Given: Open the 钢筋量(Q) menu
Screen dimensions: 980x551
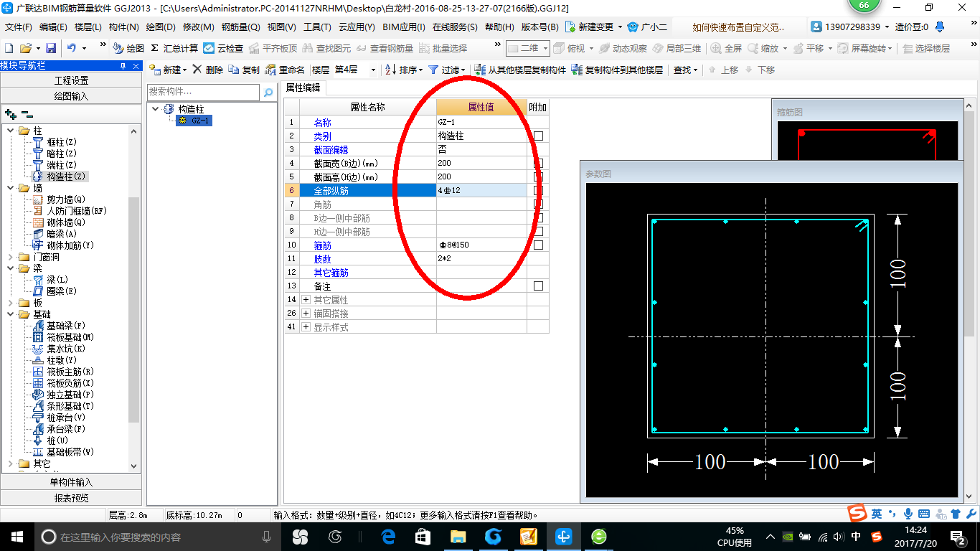Looking at the screenshot, I should 240,27.
